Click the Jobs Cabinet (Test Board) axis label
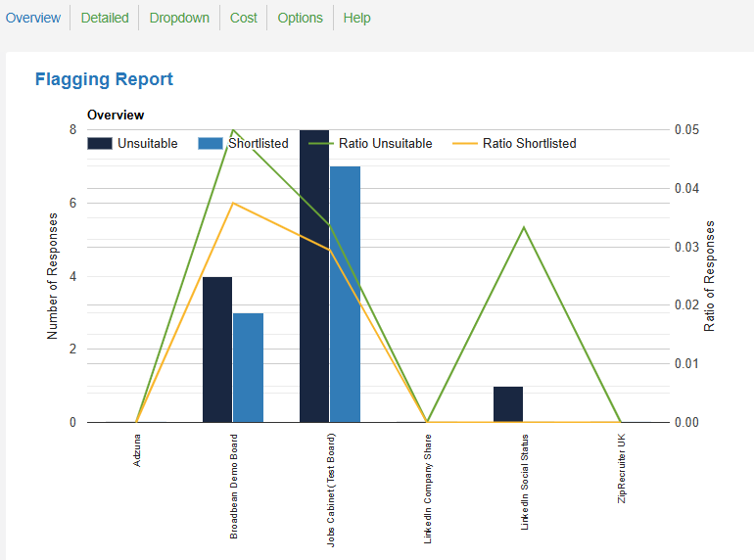 pyautogui.click(x=331, y=490)
